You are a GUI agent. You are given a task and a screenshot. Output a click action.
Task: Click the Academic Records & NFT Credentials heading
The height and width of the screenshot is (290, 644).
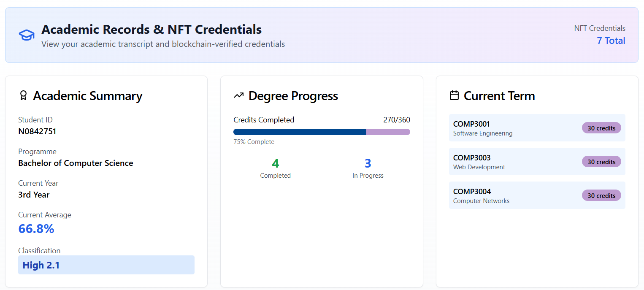152,30
